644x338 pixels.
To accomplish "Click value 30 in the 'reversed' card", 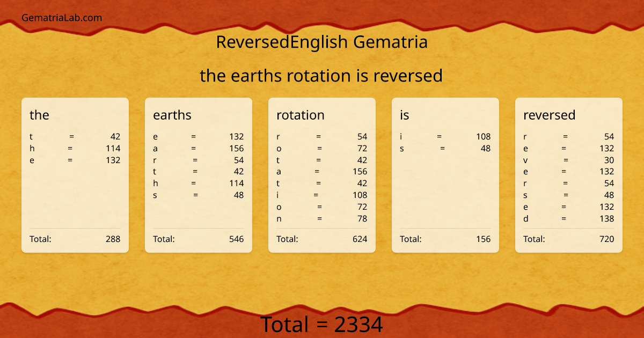I will 609,160.
